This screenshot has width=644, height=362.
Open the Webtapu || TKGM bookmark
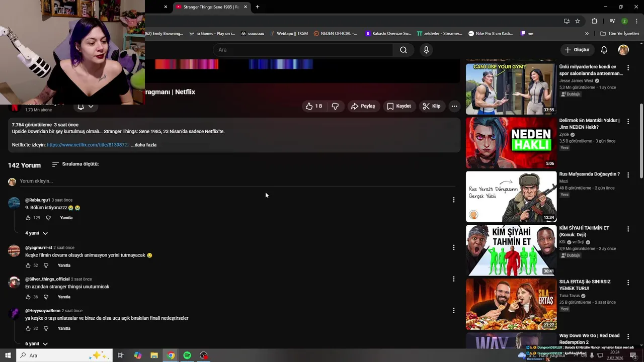288,34
